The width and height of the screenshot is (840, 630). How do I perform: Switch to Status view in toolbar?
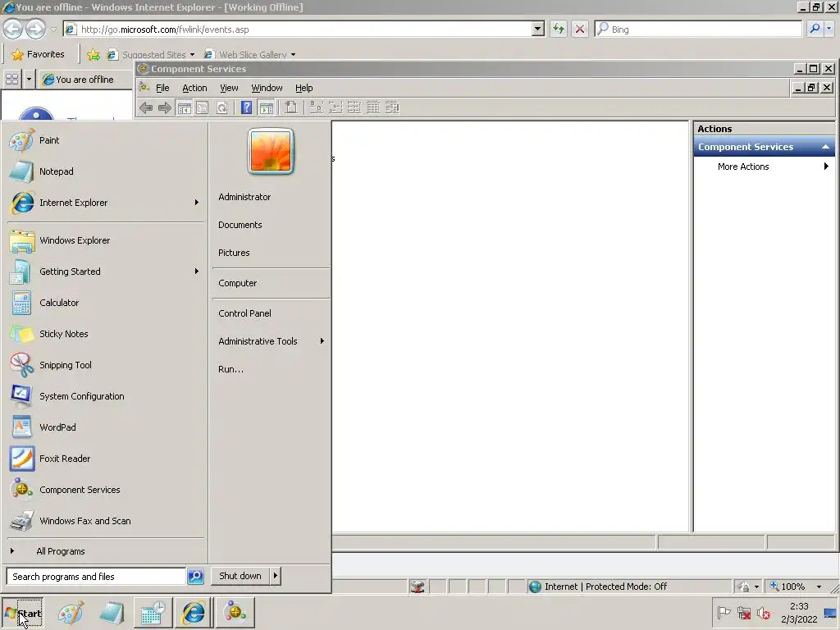point(392,107)
